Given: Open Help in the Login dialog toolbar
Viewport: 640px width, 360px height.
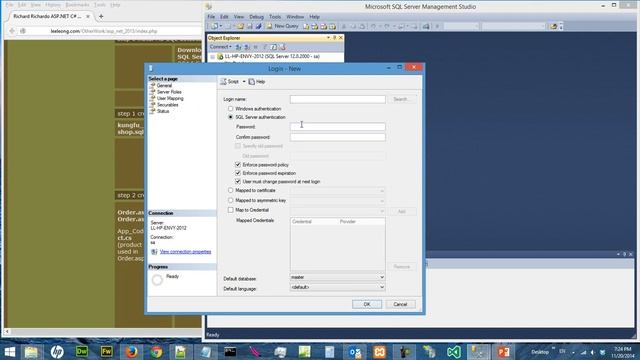Looking at the screenshot, I should pos(257,82).
